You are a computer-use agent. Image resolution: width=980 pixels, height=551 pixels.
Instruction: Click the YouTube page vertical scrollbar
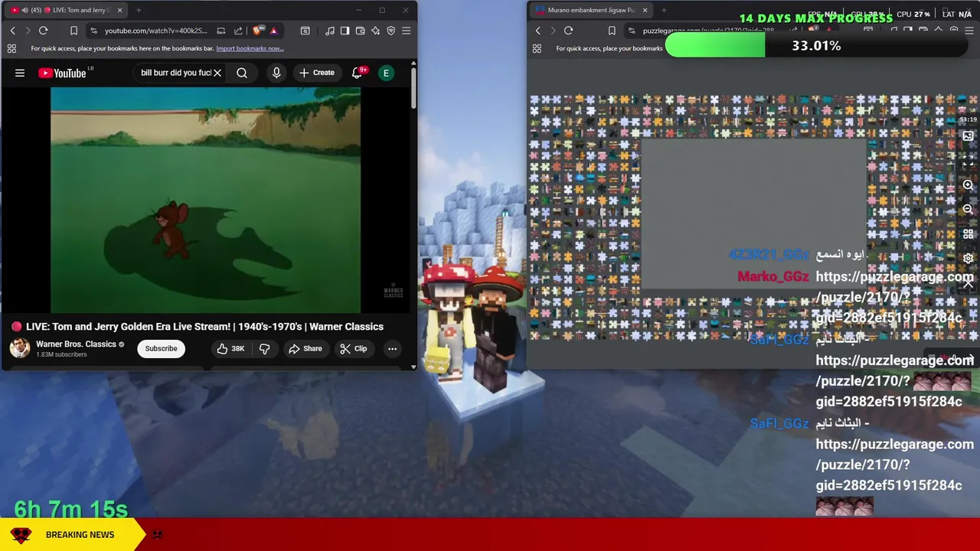click(x=413, y=88)
